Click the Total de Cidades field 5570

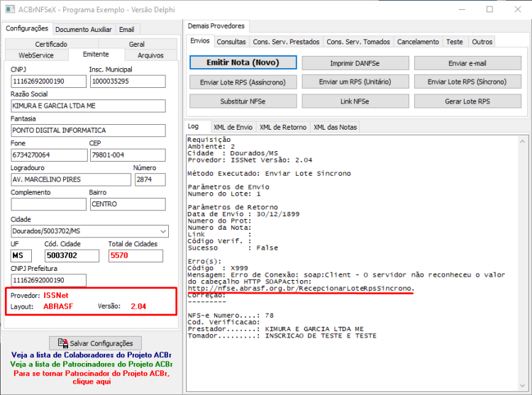pyautogui.click(x=135, y=255)
